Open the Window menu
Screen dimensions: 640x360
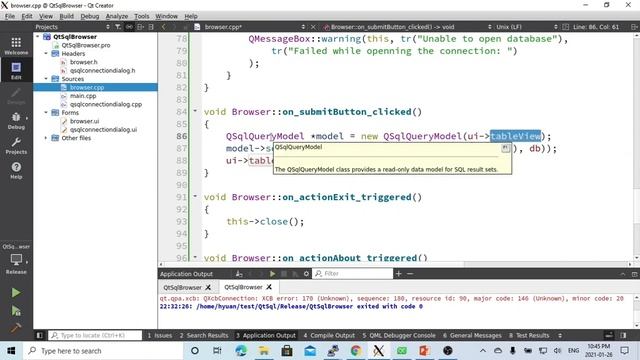[x=167, y=16]
